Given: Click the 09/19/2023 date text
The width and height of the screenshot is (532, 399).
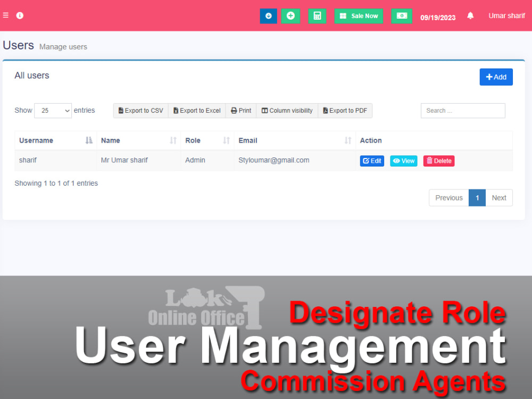Looking at the screenshot, I should tap(438, 18).
